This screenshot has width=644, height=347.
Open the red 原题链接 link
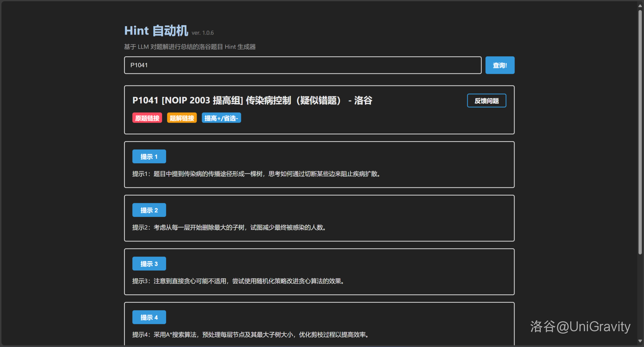(147, 118)
